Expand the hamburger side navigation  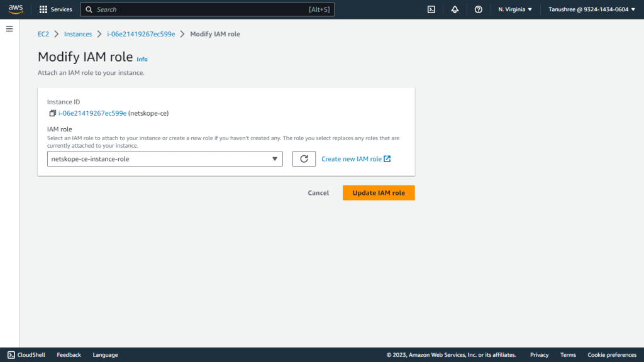coord(9,29)
